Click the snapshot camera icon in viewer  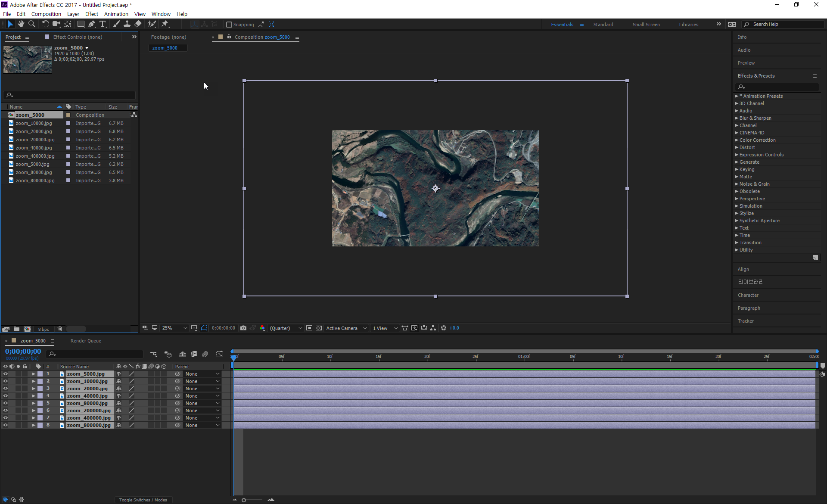(243, 328)
